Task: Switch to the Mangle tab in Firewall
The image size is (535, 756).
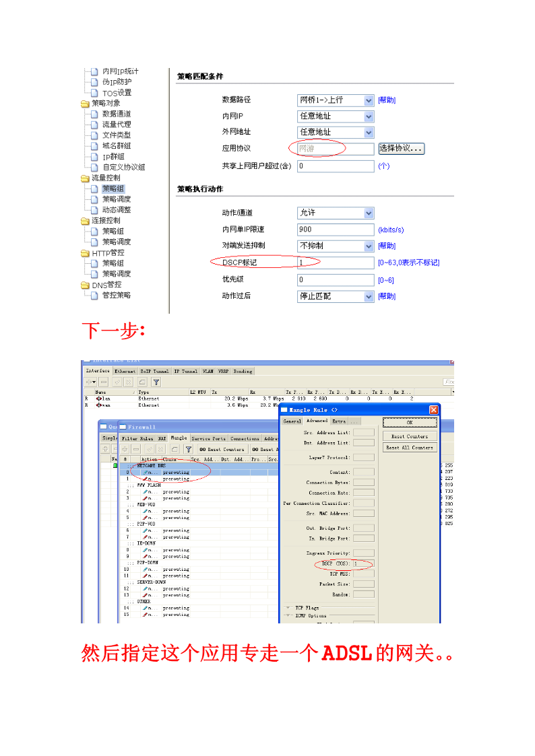Action: tap(179, 438)
